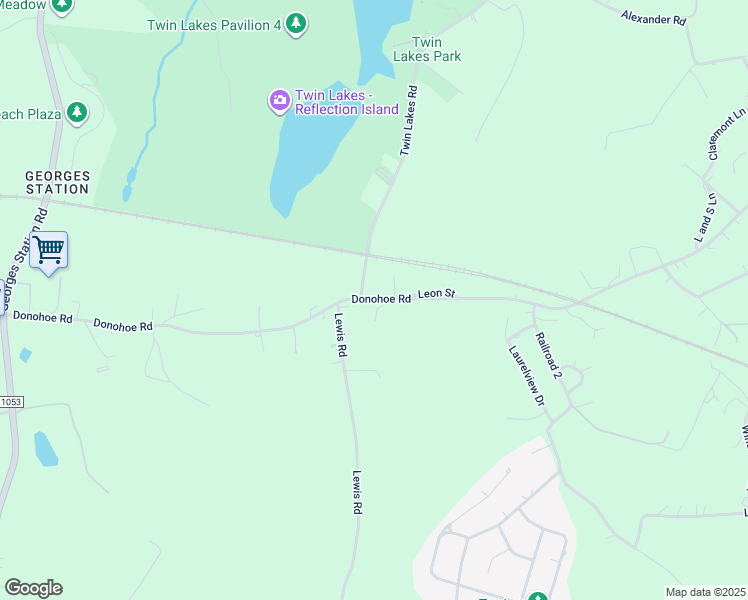Click the Laurelview Dr street label

click(x=527, y=376)
